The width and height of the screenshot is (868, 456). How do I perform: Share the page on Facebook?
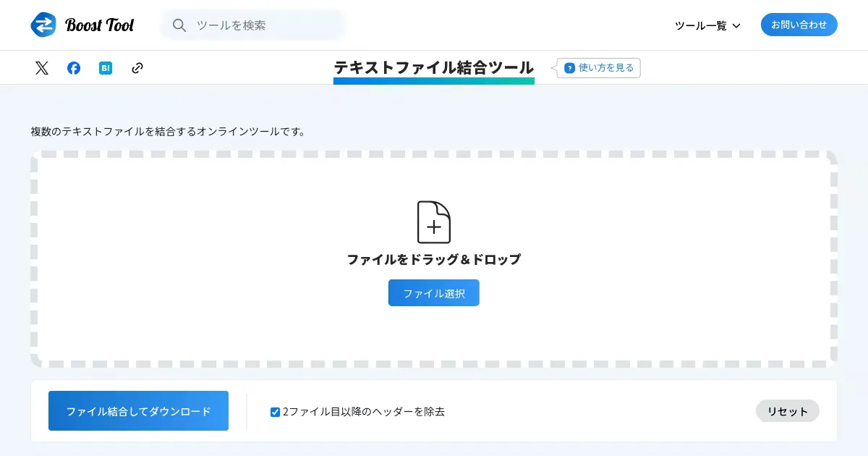pyautogui.click(x=74, y=68)
